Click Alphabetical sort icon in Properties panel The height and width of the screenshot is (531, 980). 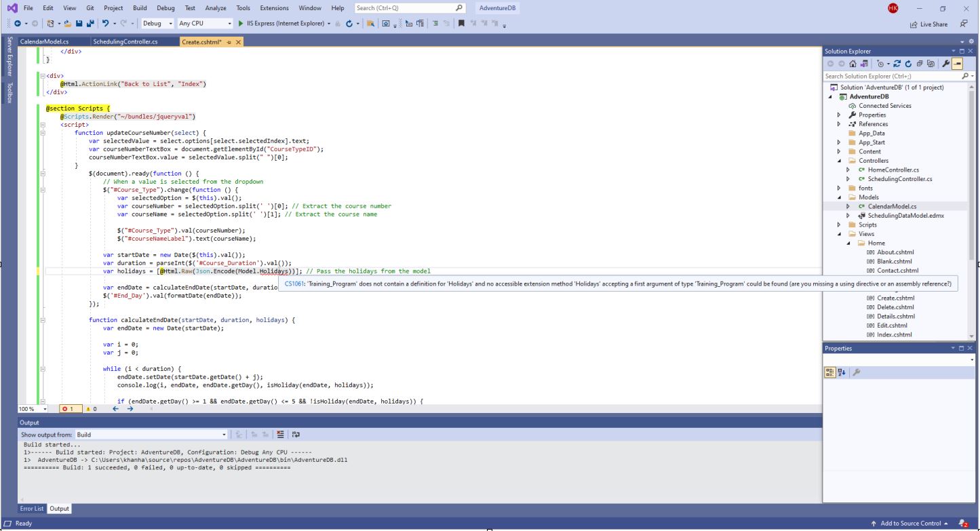(842, 372)
